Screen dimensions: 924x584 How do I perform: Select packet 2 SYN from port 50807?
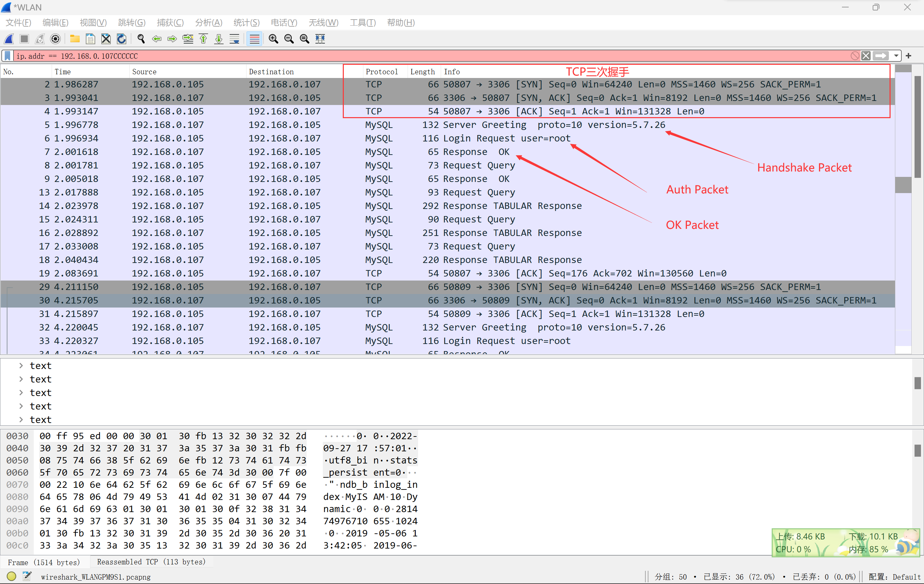(x=447, y=84)
